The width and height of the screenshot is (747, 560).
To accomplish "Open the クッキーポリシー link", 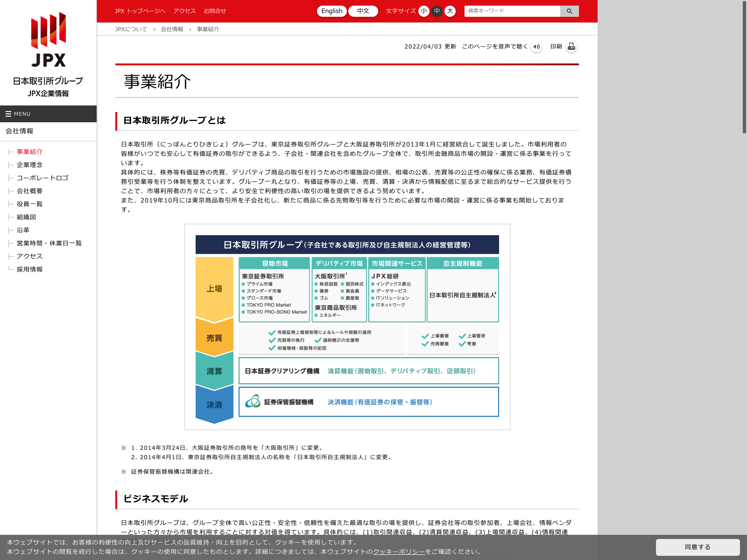I will coord(399,552).
